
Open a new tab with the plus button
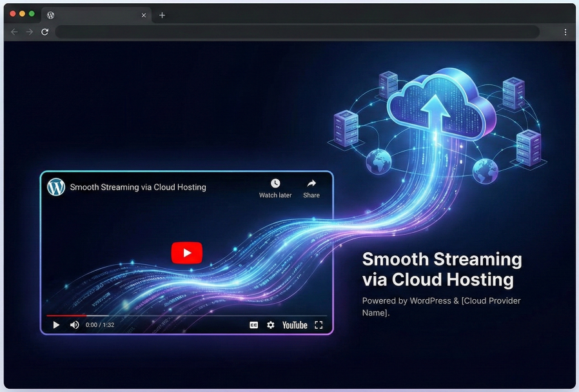[162, 15]
